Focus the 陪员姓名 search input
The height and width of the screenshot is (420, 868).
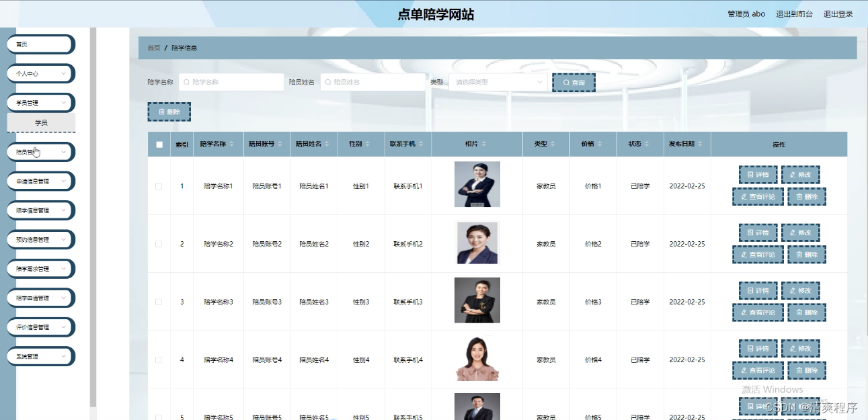372,82
